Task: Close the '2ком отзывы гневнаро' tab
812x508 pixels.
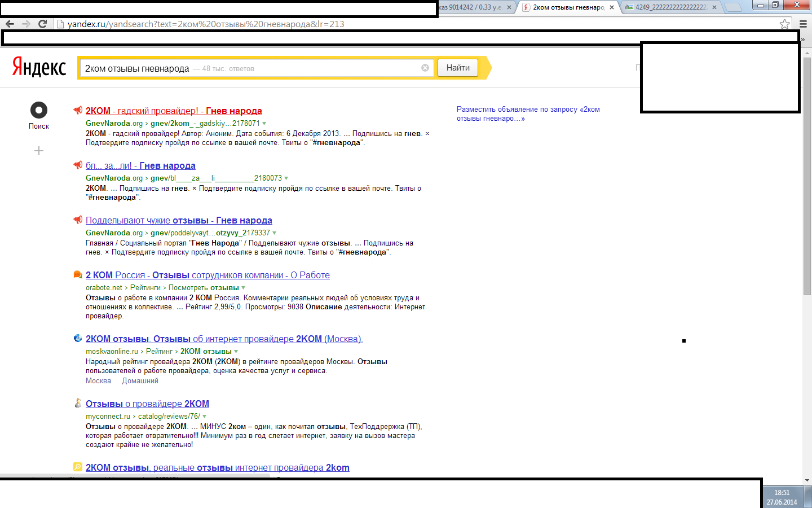Action: click(x=612, y=7)
